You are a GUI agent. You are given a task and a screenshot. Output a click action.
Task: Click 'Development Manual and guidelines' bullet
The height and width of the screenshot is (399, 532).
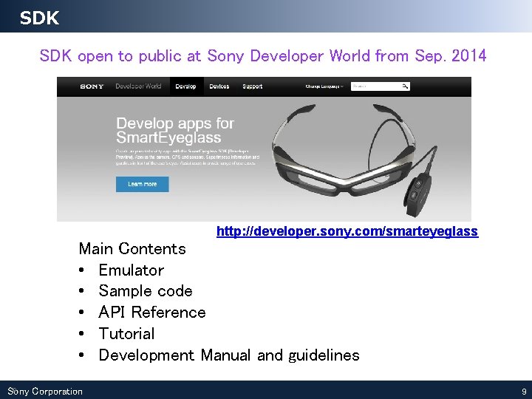click(229, 355)
